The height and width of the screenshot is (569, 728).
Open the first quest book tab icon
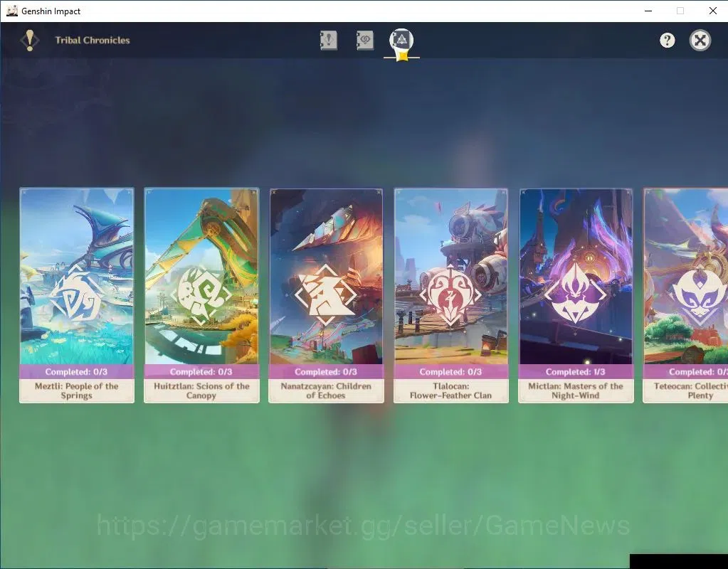click(x=328, y=41)
